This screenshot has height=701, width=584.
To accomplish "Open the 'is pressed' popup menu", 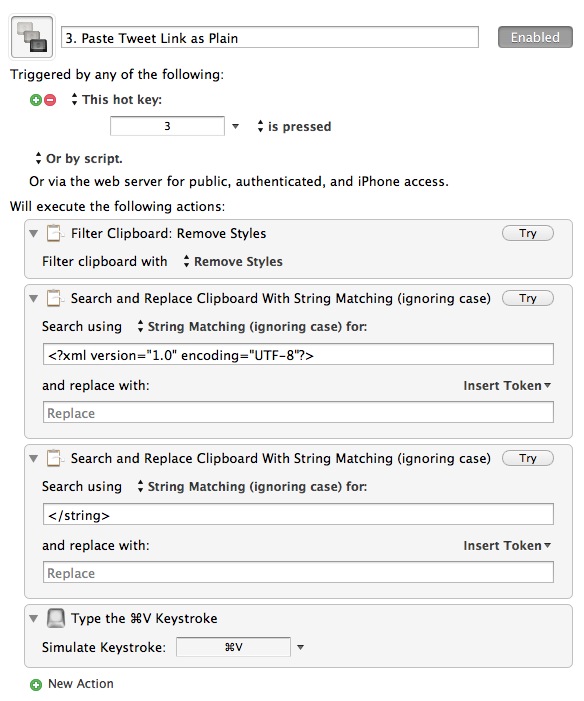I will tap(295, 127).
